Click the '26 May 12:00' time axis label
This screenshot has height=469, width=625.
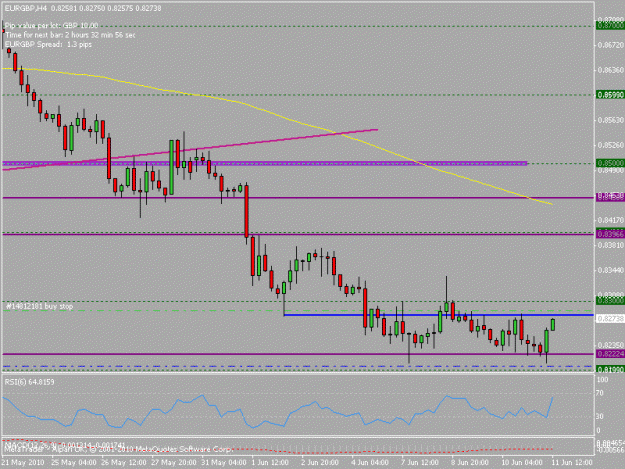[124, 462]
